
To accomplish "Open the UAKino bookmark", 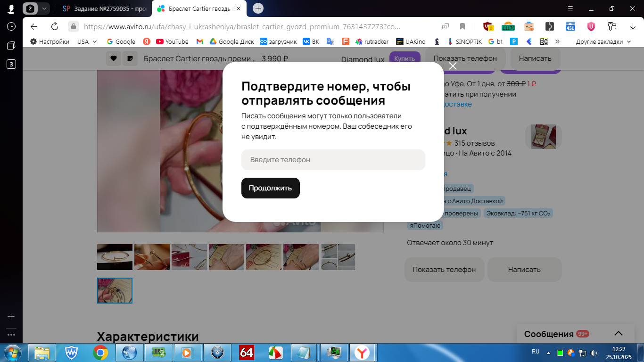I will point(411,41).
